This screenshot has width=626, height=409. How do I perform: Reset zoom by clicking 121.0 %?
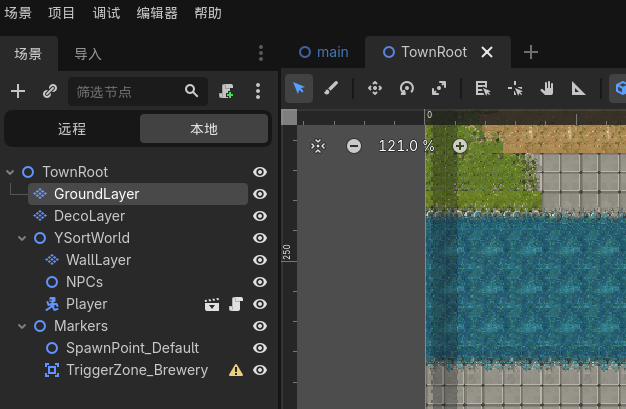(406, 146)
